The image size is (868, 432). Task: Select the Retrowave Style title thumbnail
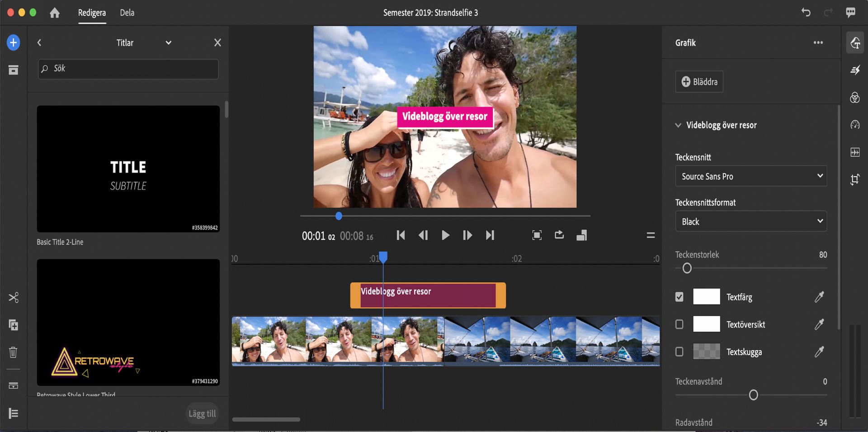pos(128,322)
